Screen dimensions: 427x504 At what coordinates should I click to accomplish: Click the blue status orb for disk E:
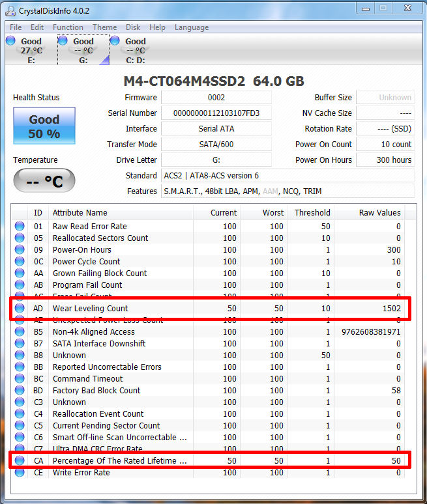pos(10,40)
